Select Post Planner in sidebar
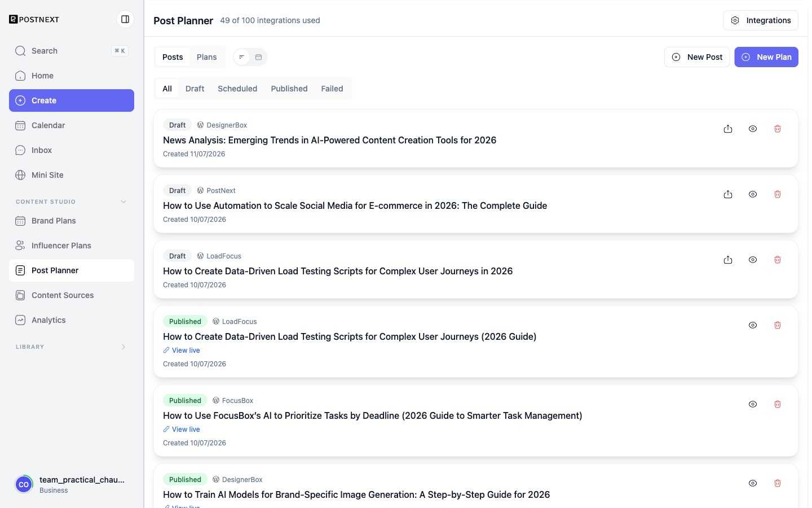This screenshot has width=812, height=508. coord(72,270)
